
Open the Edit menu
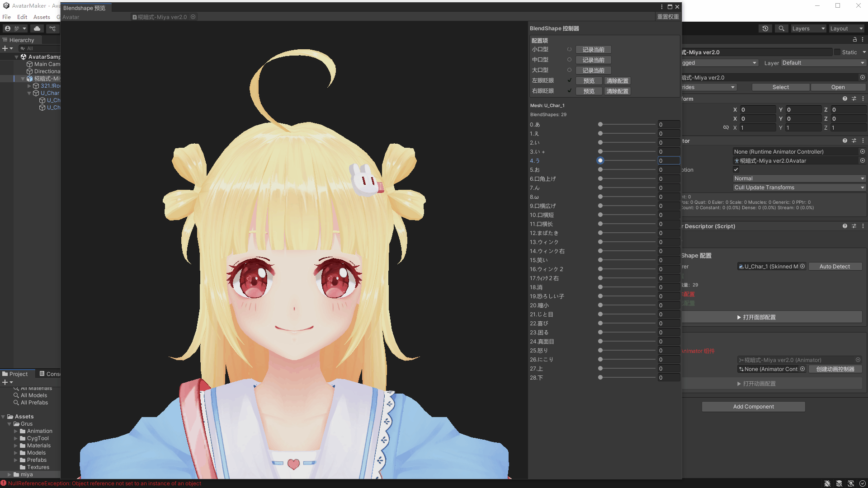[x=22, y=17]
